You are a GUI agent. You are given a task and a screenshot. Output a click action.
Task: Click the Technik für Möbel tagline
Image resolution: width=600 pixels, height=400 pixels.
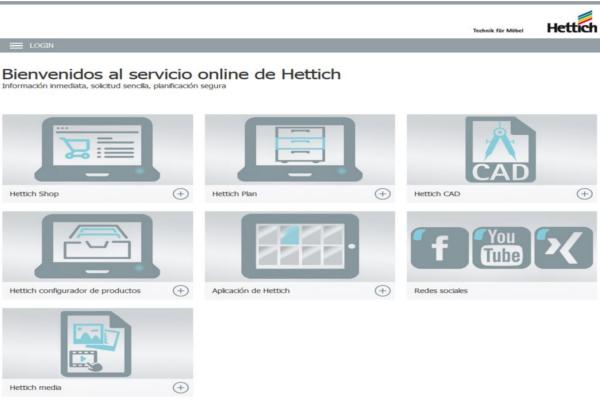(498, 30)
